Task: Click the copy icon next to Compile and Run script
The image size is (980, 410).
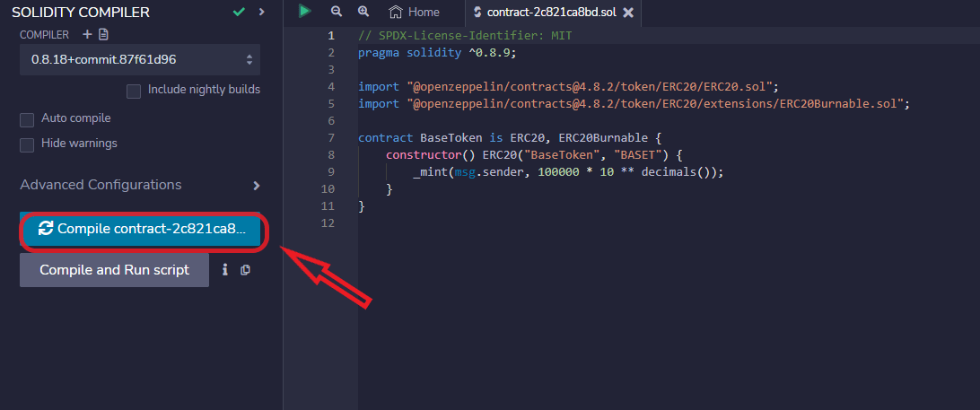Action: click(x=245, y=269)
